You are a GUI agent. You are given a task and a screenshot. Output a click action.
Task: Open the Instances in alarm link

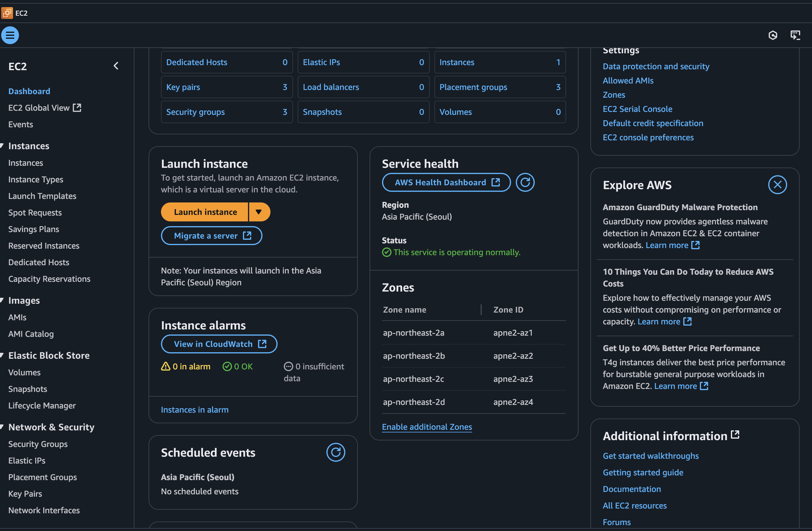[x=194, y=410]
